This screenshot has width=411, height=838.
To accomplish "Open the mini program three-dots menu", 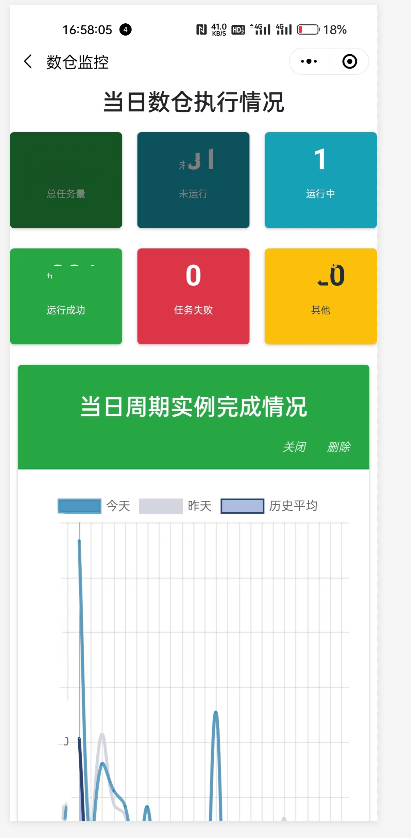I will [x=309, y=61].
